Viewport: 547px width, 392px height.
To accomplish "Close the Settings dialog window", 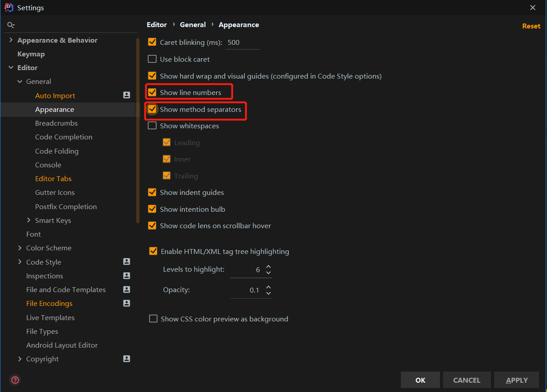I will click(533, 8).
